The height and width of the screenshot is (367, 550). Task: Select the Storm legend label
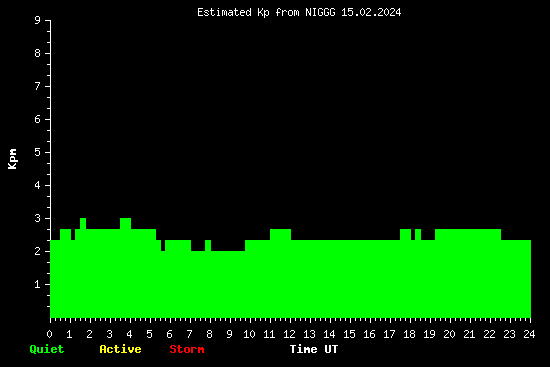187,349
